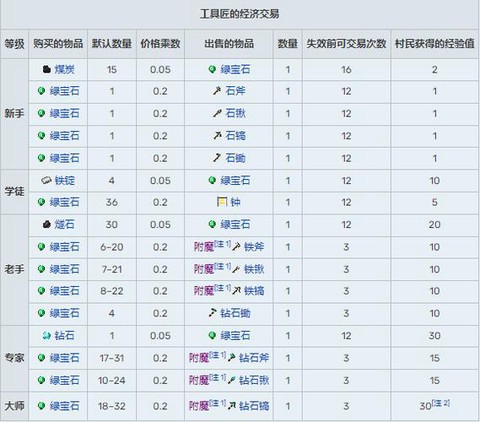Click the stone axe icon beside 石斧
Image resolution: width=480 pixels, height=422 pixels.
point(217,91)
